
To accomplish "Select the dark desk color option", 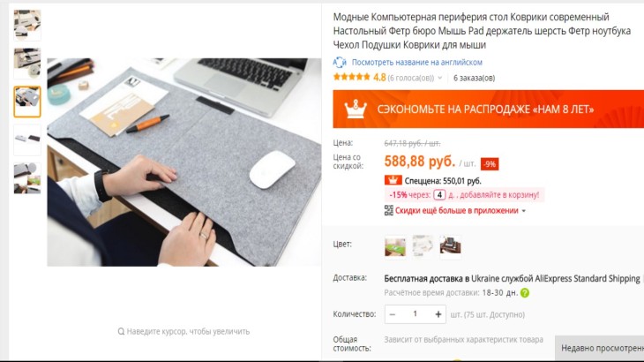I will coord(450,246).
